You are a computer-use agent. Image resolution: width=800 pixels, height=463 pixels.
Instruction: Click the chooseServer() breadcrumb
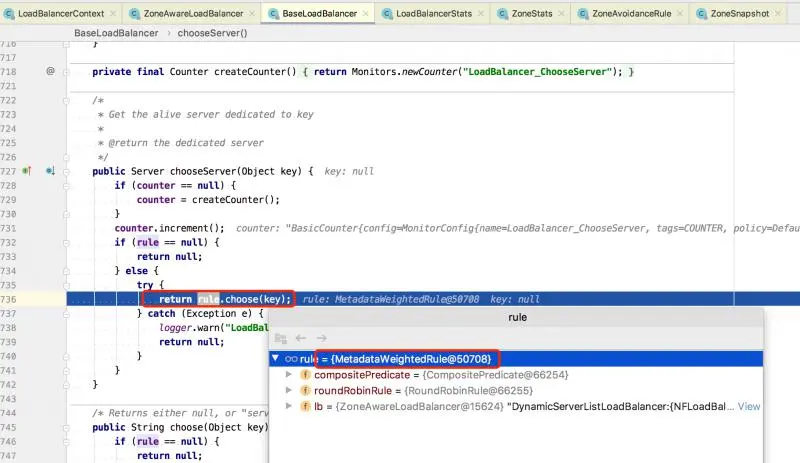212,33
